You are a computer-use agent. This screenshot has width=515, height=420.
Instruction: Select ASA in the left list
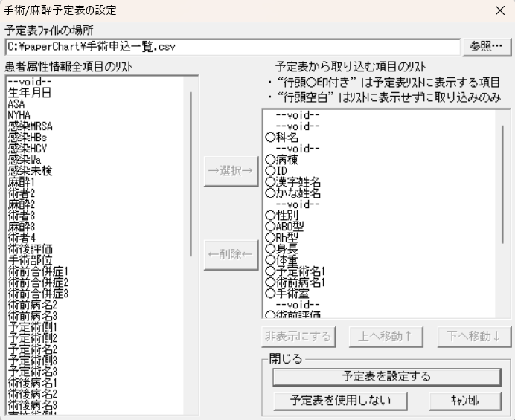point(16,104)
